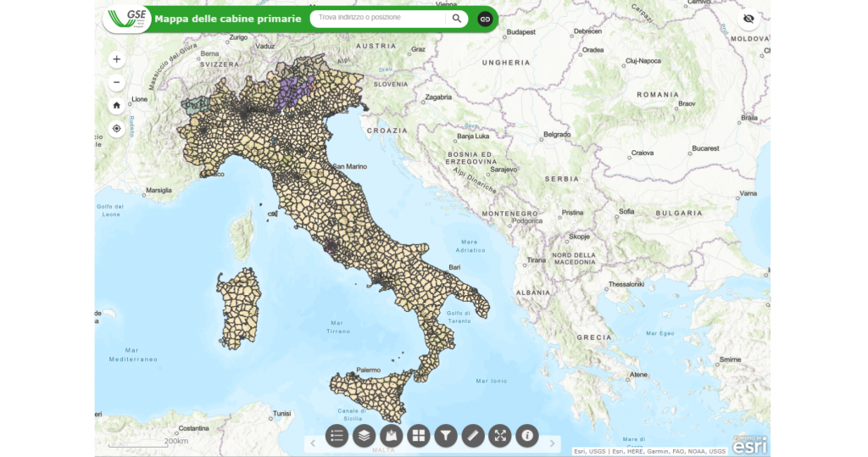Open the Info widget

pyautogui.click(x=528, y=436)
